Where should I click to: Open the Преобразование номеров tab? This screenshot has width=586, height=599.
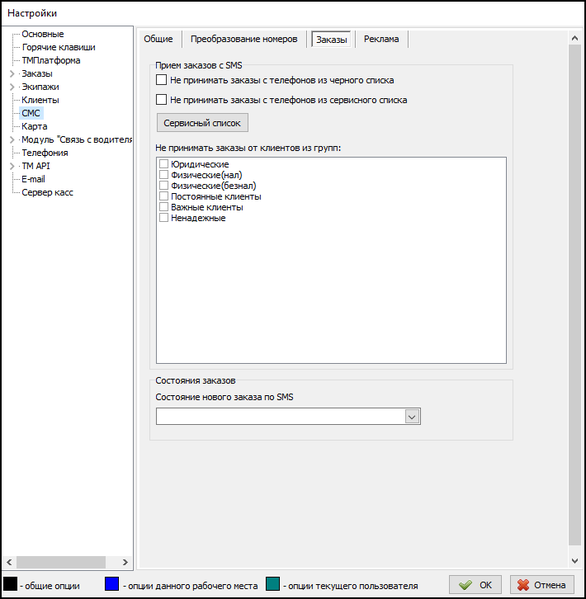coord(244,39)
